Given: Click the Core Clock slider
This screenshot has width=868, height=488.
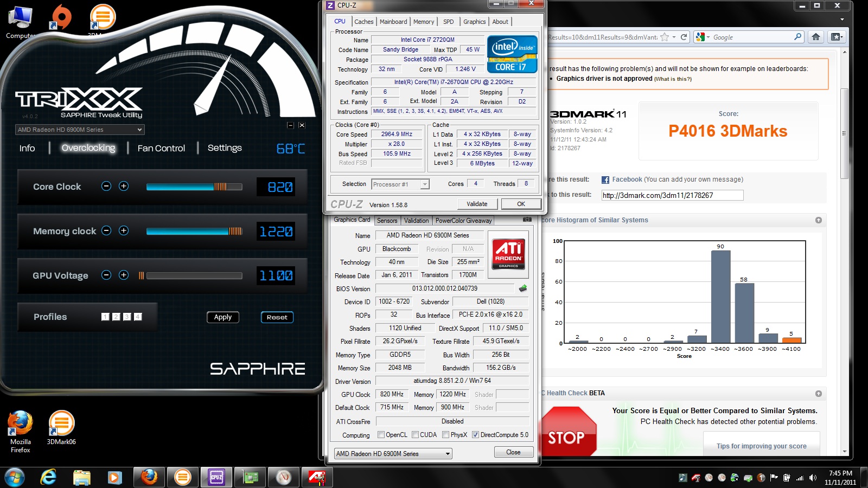Looking at the screenshot, I should pos(194,187).
